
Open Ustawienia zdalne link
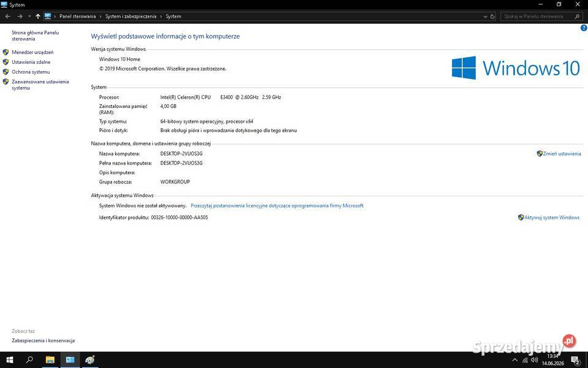tap(31, 62)
